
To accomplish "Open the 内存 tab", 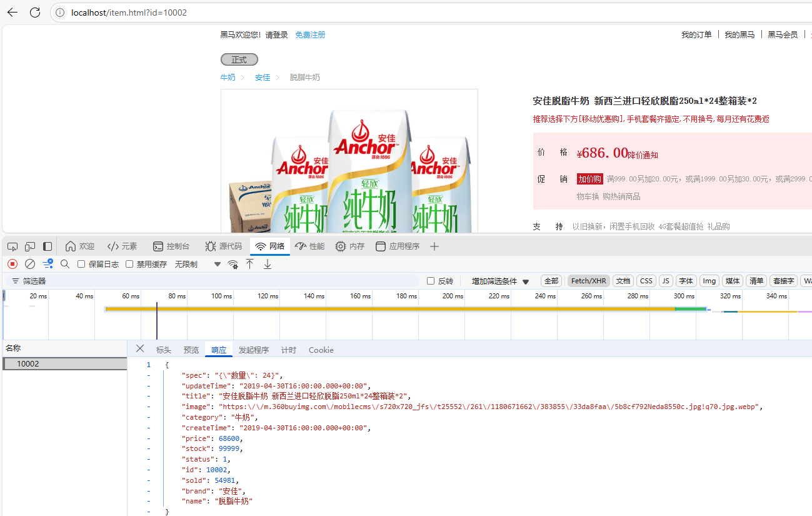I will (x=350, y=246).
